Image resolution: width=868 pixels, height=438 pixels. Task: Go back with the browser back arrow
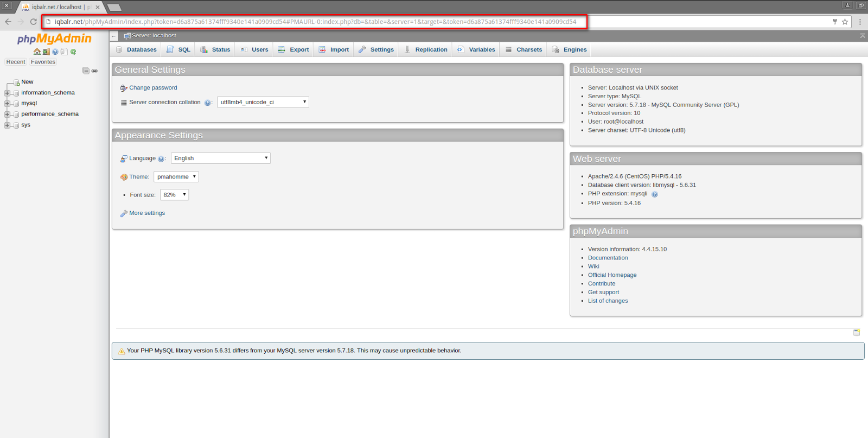[x=8, y=22]
